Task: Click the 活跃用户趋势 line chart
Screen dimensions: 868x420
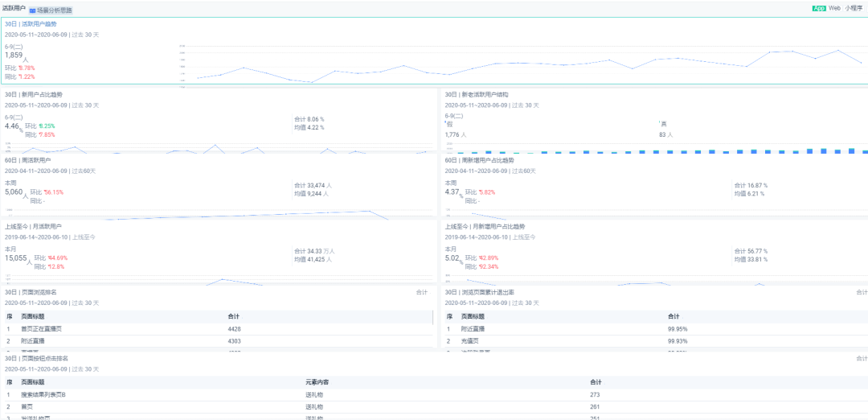Action: click(x=522, y=65)
